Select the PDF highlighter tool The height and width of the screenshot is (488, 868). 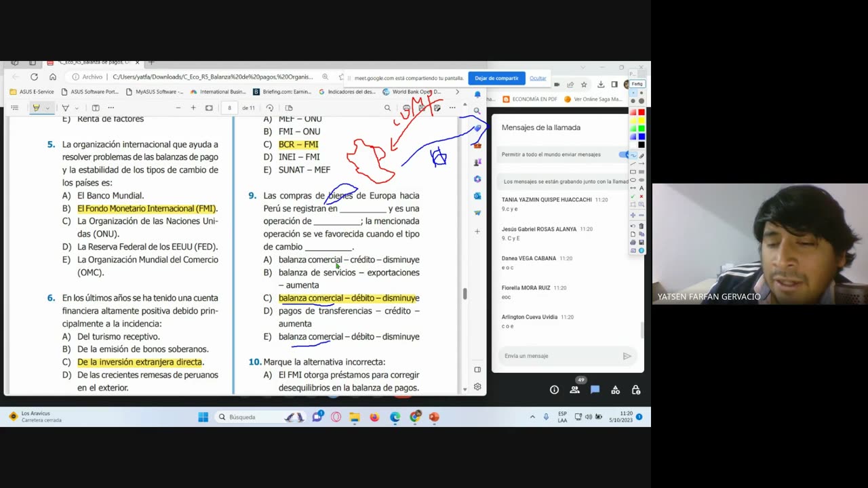(37, 108)
